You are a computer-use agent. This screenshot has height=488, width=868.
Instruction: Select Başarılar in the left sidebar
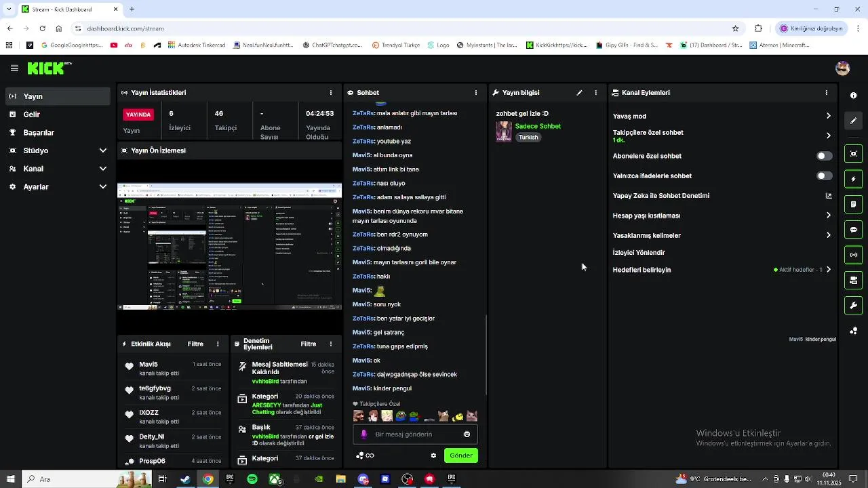tap(58, 133)
